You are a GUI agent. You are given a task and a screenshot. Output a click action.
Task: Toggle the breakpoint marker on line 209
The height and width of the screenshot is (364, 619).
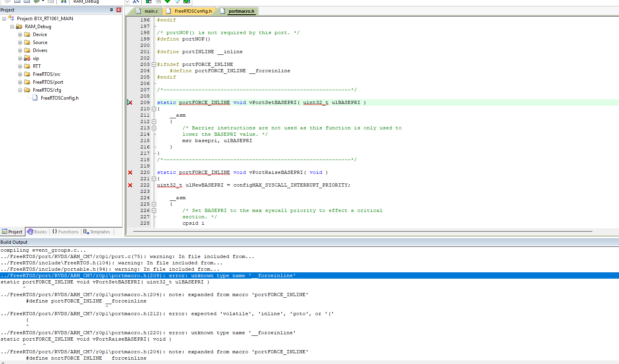pos(130,102)
